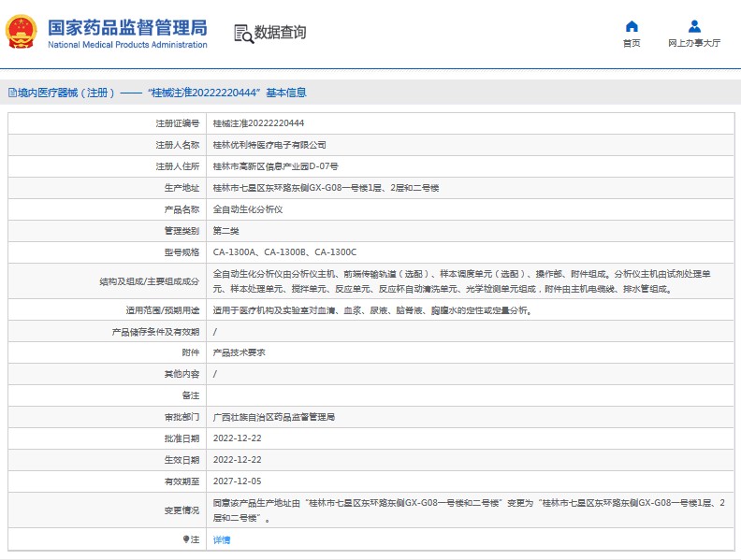Click the 管理类别 value 第二类

[x=225, y=231]
